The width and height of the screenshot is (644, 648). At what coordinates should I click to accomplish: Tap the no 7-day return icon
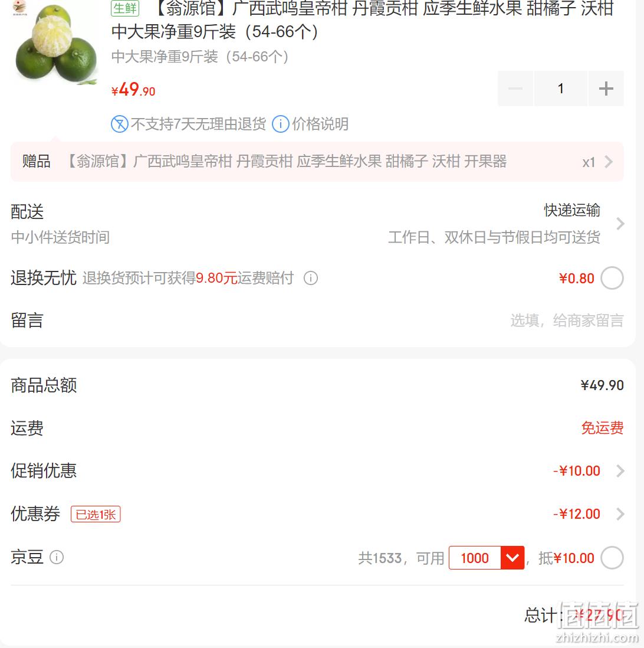[x=120, y=124]
